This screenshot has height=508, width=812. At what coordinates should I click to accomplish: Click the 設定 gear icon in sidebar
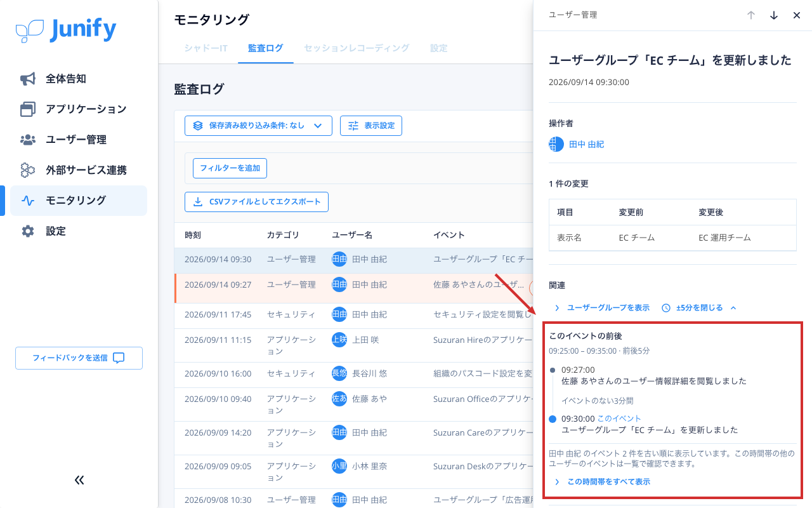coord(27,231)
